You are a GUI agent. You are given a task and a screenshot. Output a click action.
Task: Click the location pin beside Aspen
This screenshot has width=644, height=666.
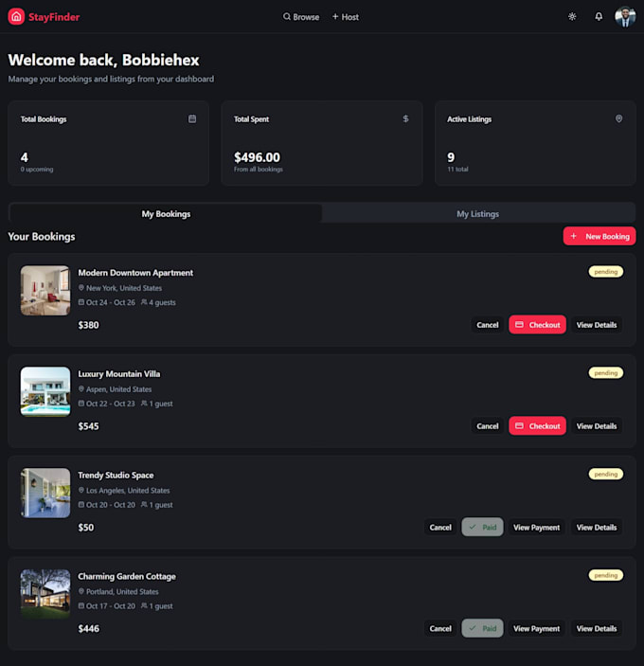[x=81, y=388]
